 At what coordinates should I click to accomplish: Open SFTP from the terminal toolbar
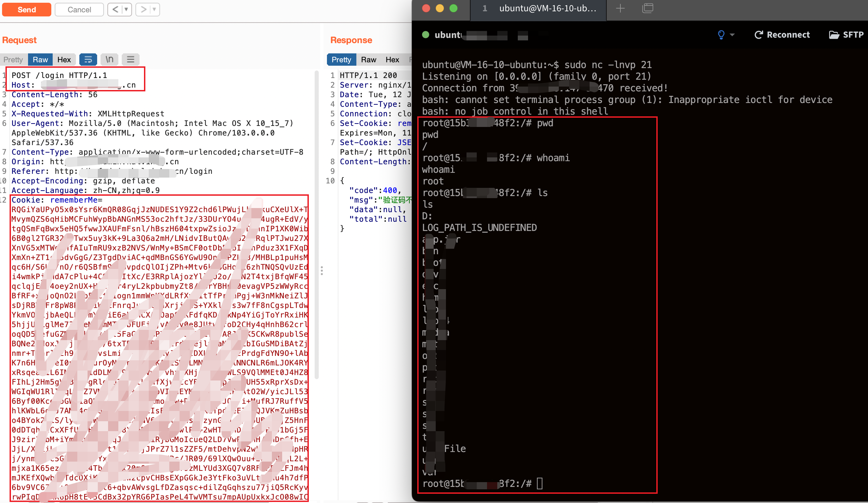(846, 35)
